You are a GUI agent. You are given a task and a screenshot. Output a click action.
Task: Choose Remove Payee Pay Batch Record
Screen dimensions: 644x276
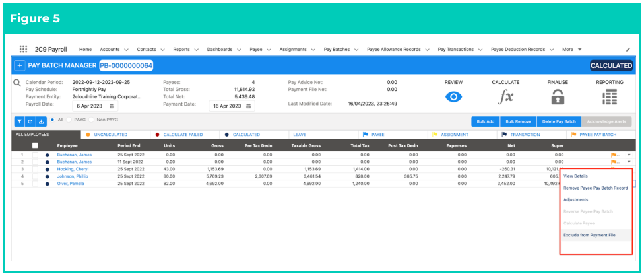tap(596, 188)
